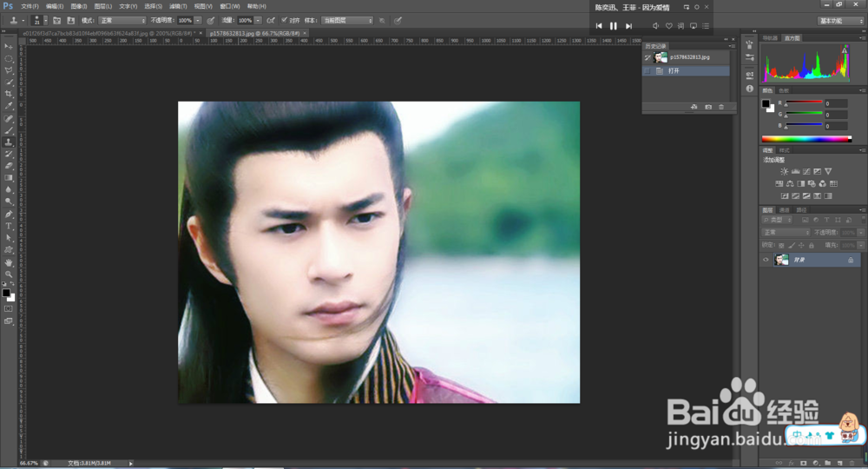Open brush preset picker dropdown arrow

click(x=45, y=21)
